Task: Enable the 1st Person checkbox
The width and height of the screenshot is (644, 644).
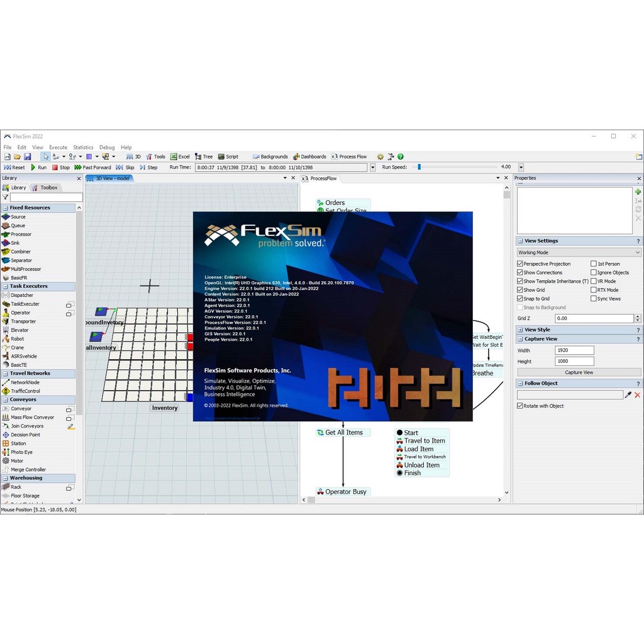Action: click(594, 264)
